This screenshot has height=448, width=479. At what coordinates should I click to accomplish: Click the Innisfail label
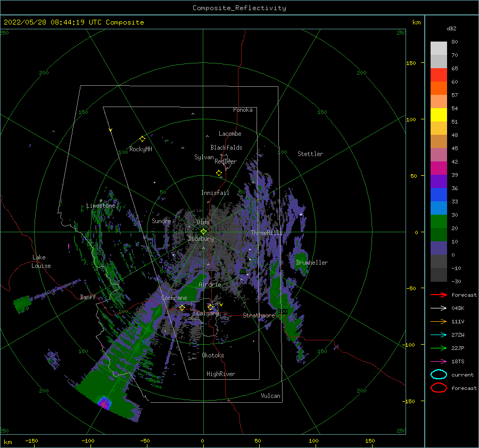pos(215,193)
